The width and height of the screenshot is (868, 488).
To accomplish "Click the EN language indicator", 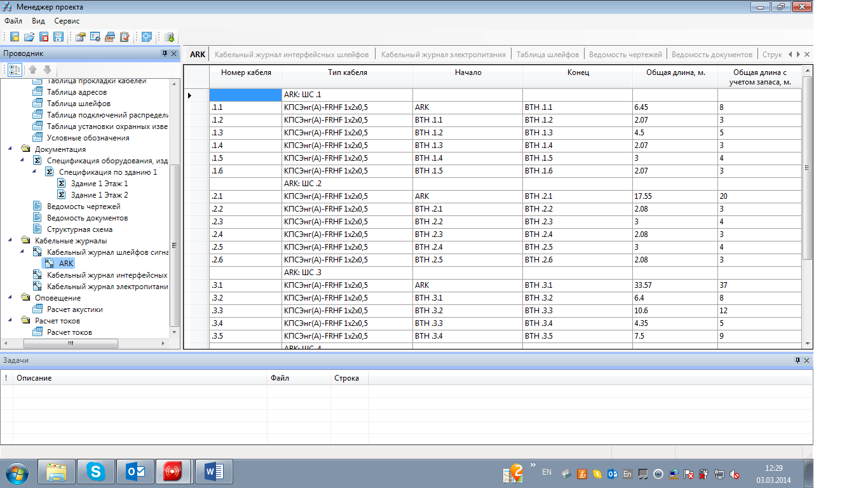I will click(546, 472).
